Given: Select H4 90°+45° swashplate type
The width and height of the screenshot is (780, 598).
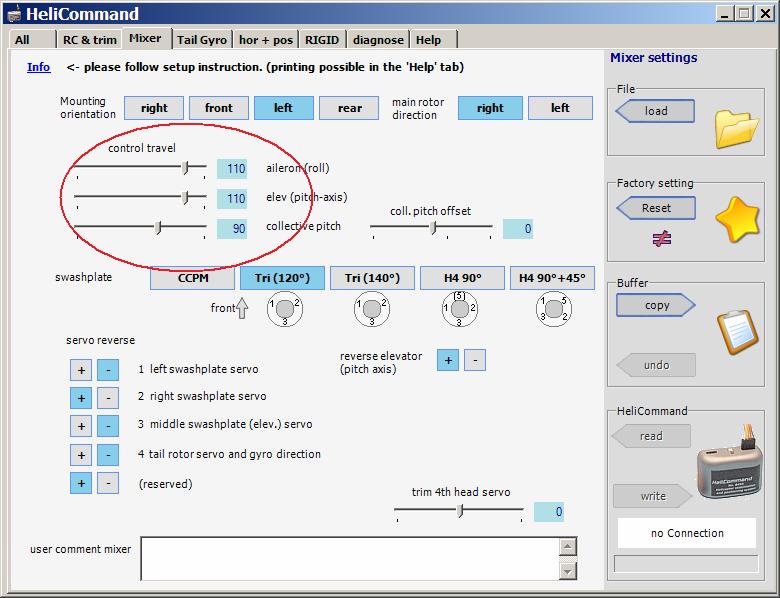Looking at the screenshot, I should 552,278.
